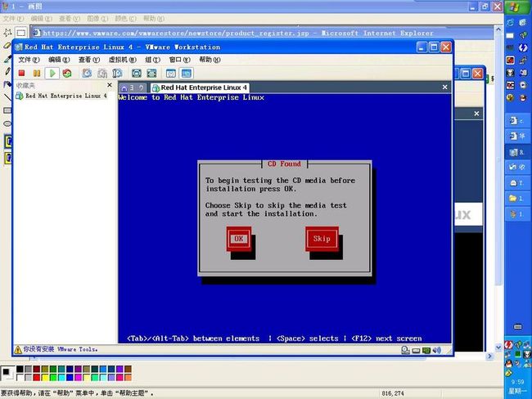Click the sound device speaker status icon
The width and height of the screenshot is (532, 399).
click(x=437, y=350)
